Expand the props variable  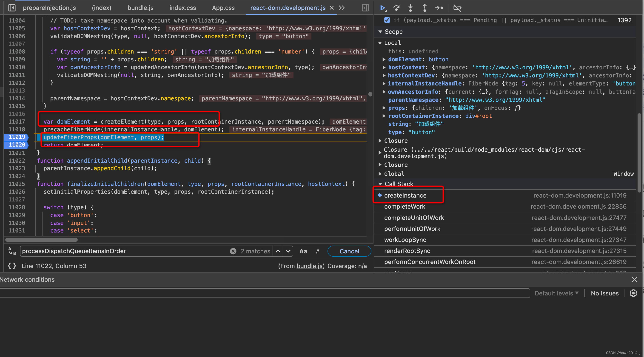click(384, 108)
